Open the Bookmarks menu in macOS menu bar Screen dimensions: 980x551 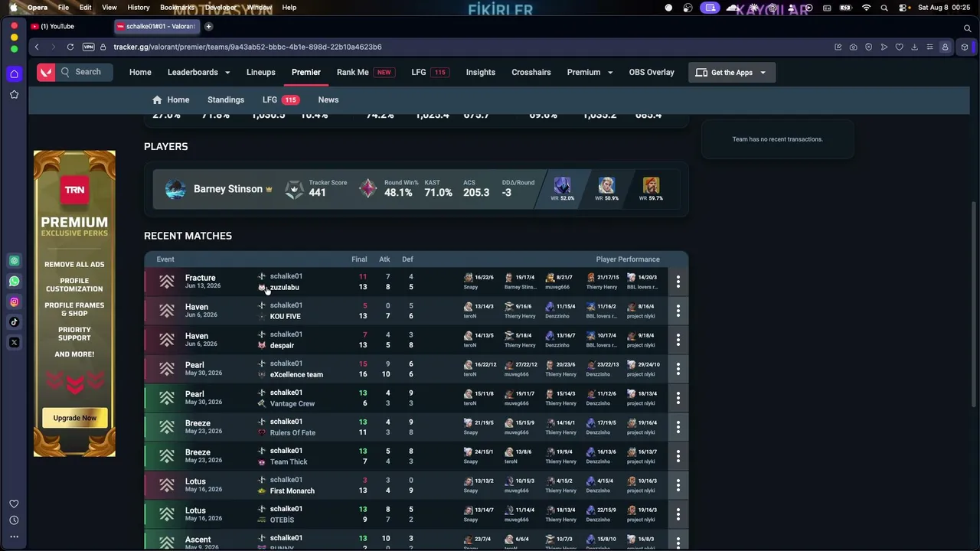178,8
